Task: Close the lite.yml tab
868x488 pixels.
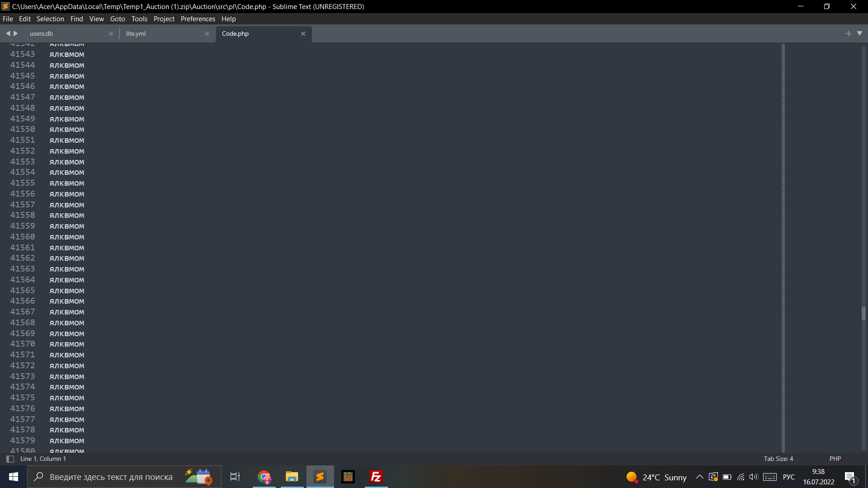Action: point(207,34)
